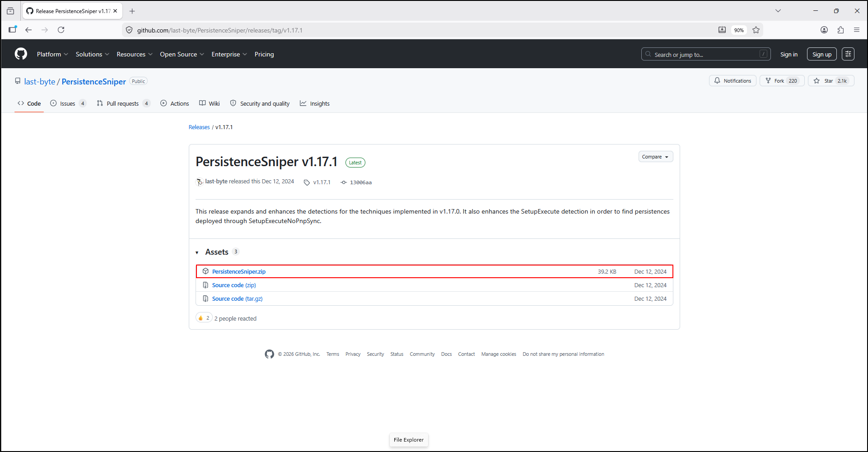Screen dimensions: 868x452
Task: Download PersistenceSniper.zip
Action: 239,272
